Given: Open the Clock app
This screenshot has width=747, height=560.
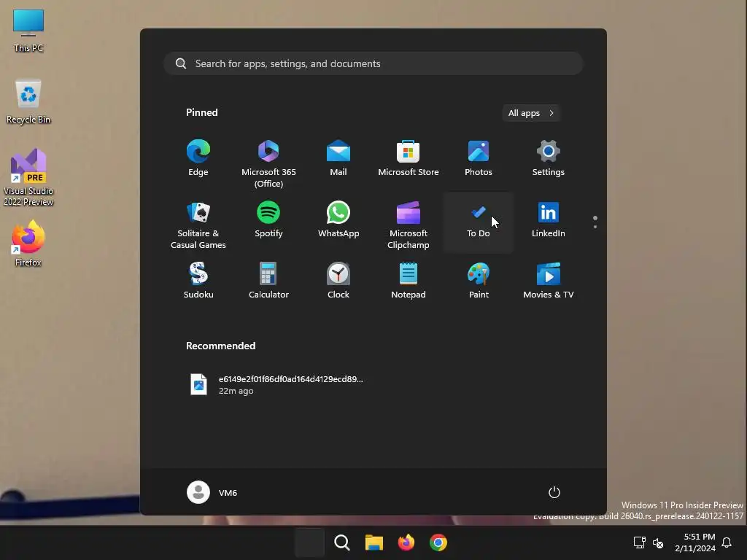Looking at the screenshot, I should pyautogui.click(x=338, y=281).
